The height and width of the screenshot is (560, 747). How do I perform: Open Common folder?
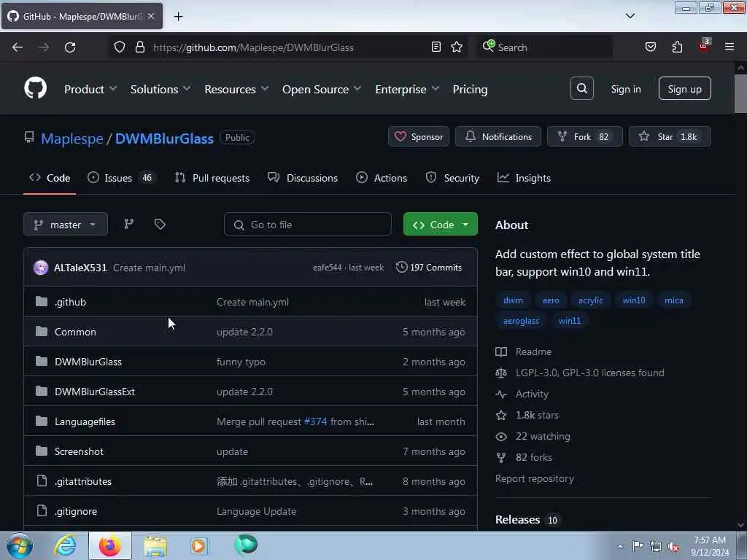[75, 332]
